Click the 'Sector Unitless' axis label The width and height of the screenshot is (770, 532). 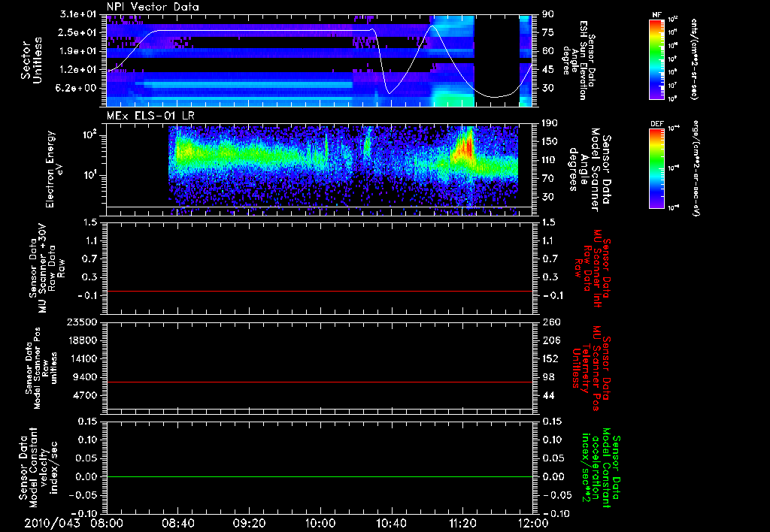point(32,60)
